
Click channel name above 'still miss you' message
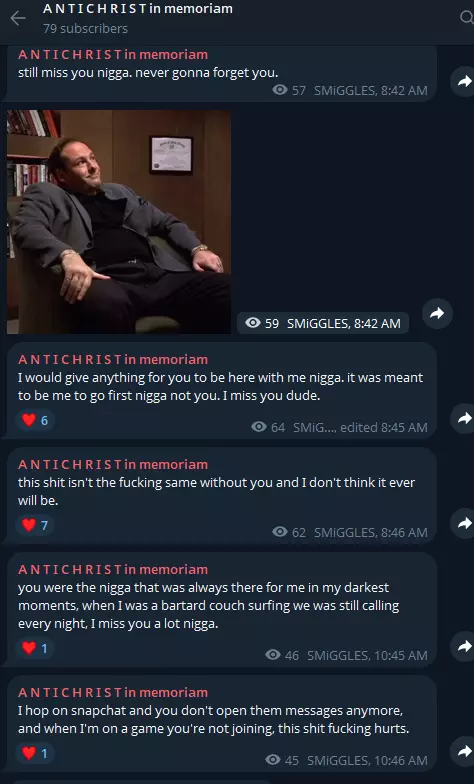pyautogui.click(x=113, y=54)
